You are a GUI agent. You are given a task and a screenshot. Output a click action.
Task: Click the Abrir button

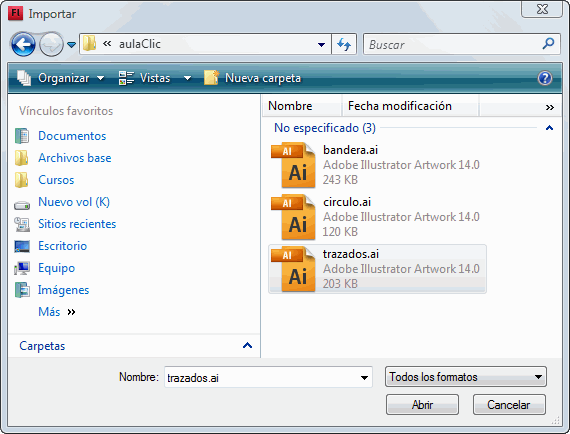click(422, 405)
